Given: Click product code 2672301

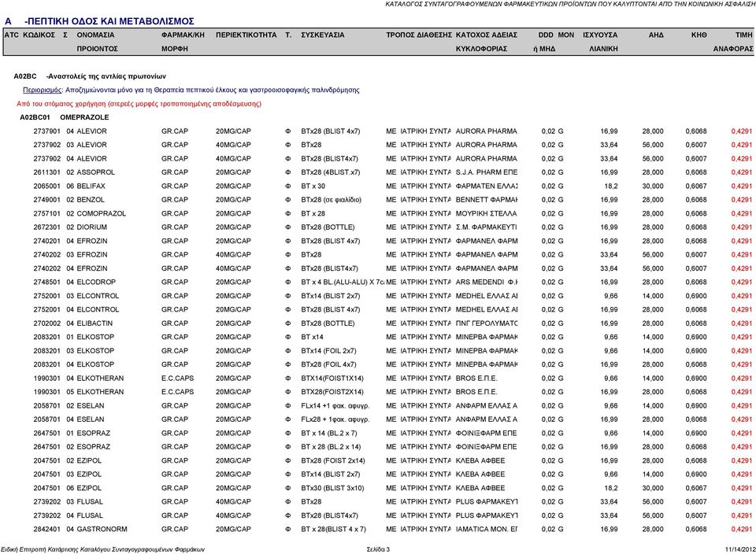Looking at the screenshot, I should [x=46, y=227].
